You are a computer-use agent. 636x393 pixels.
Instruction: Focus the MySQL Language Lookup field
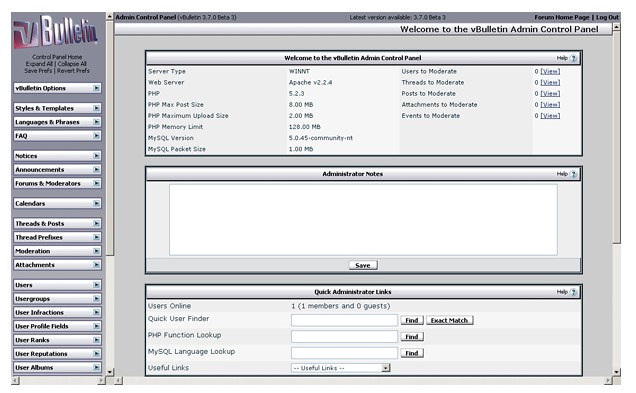344,353
